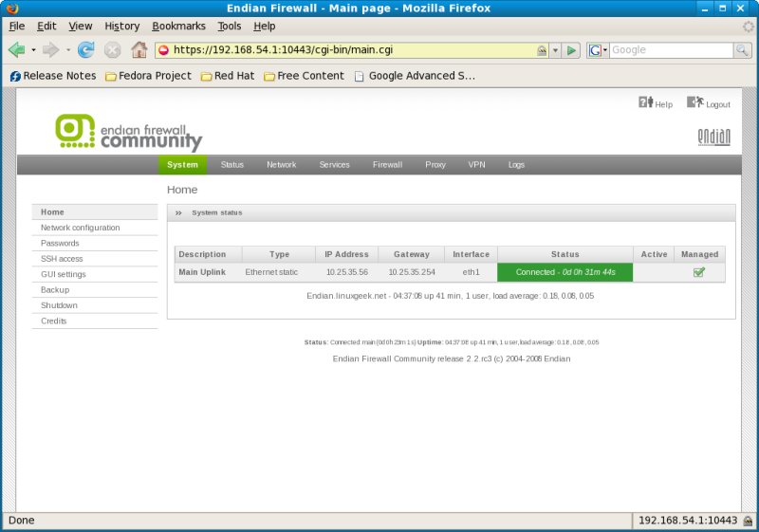Click the eth1 interface cell
Viewport: 759px width, 532px height.
pos(471,272)
